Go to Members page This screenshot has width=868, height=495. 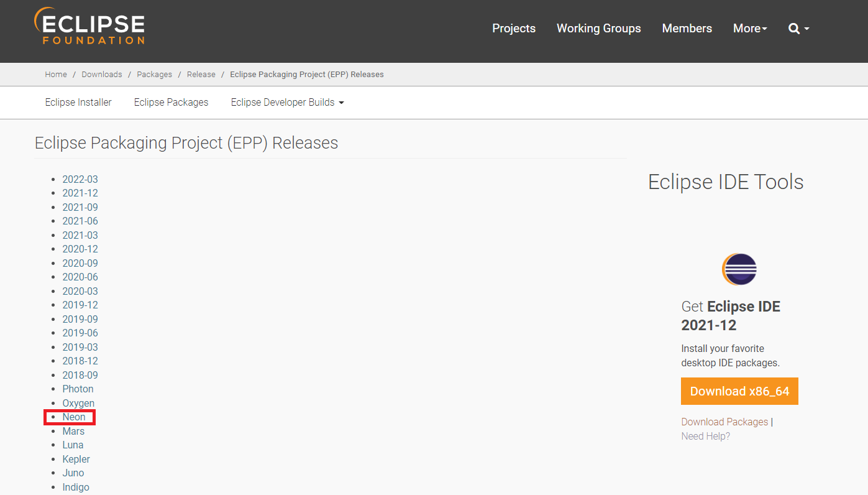pos(687,29)
